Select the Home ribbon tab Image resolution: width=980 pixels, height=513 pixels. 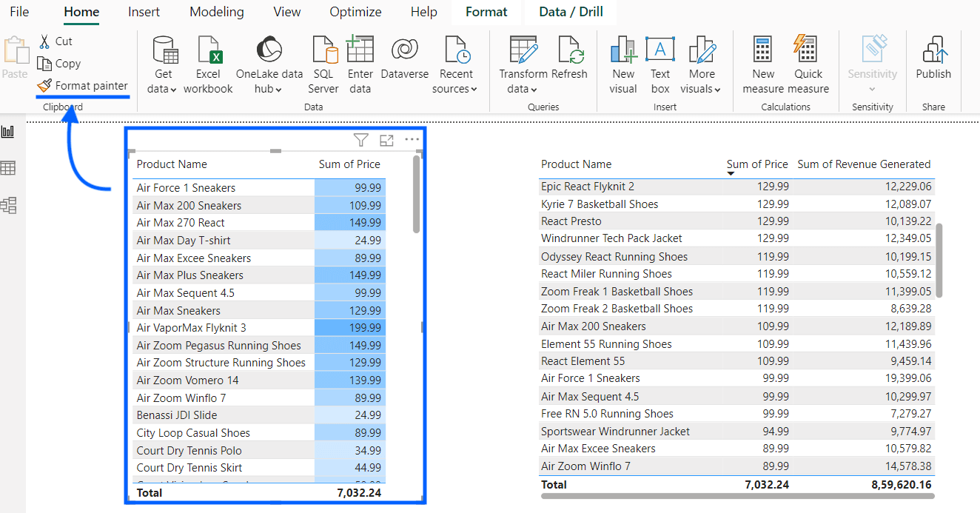(x=81, y=12)
